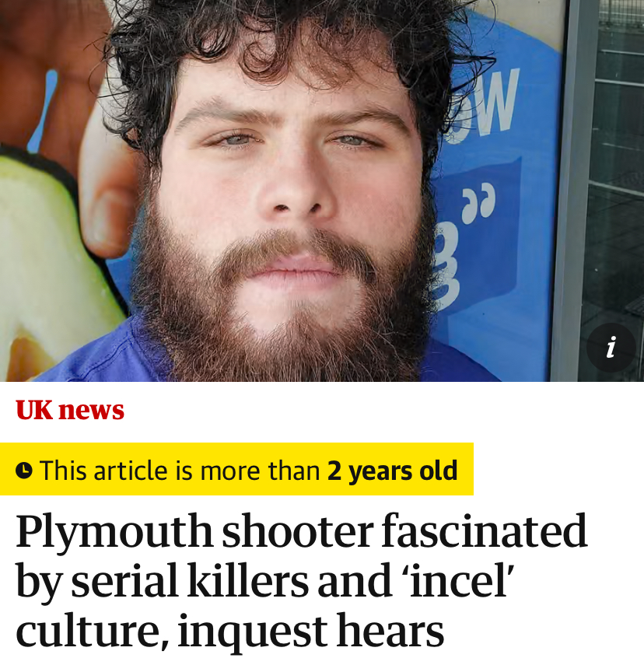Click the clock icon in yellow banner
Viewport: 644px width, 672px height.
coord(24,470)
